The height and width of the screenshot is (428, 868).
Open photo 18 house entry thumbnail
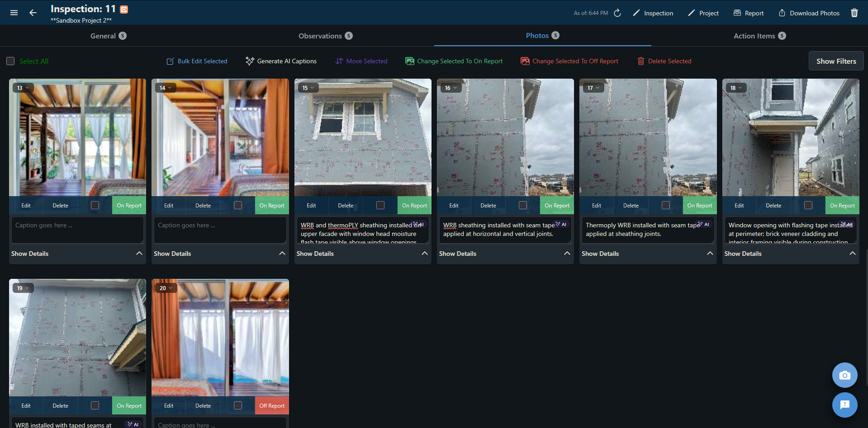[791, 137]
